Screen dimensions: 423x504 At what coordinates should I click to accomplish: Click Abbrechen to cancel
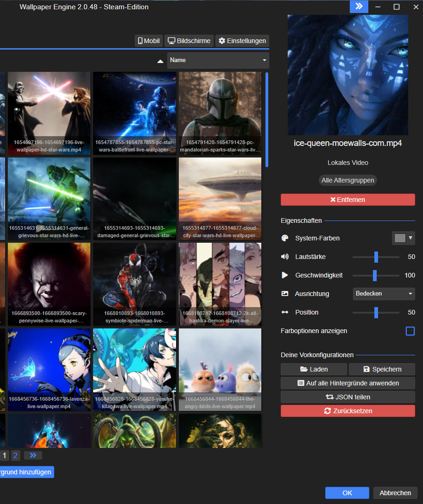[x=395, y=493]
